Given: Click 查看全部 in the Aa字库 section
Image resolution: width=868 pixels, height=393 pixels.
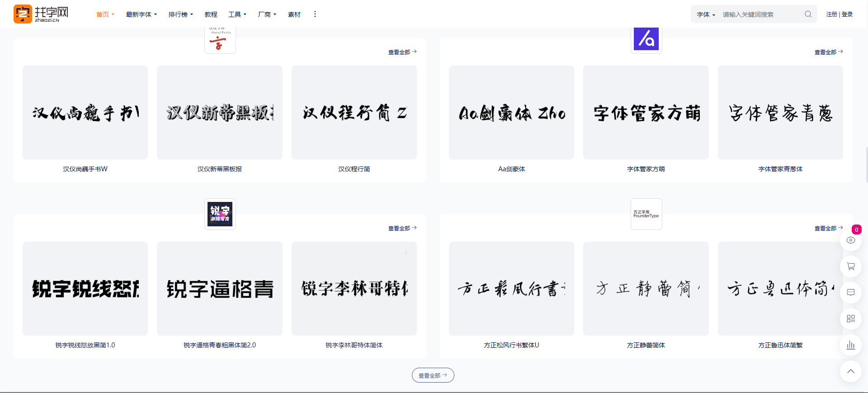Looking at the screenshot, I should pos(829,52).
